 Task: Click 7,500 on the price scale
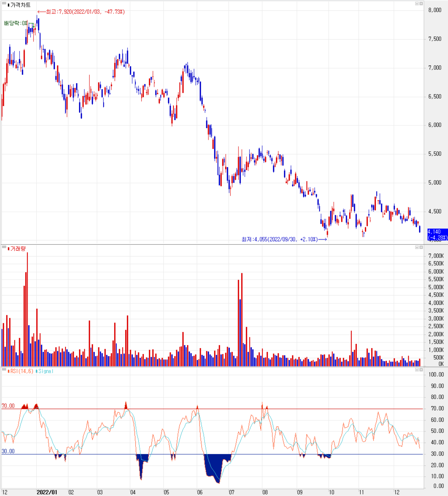pyautogui.click(x=435, y=39)
